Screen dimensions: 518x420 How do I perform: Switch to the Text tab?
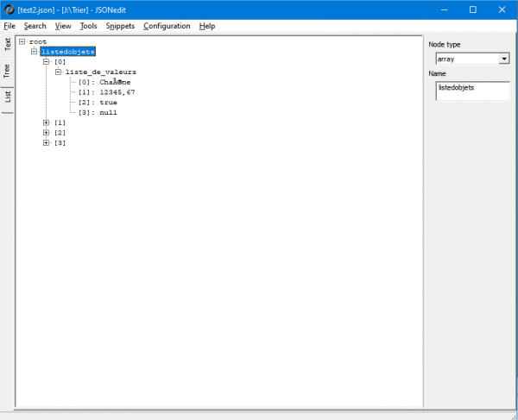tap(8, 45)
